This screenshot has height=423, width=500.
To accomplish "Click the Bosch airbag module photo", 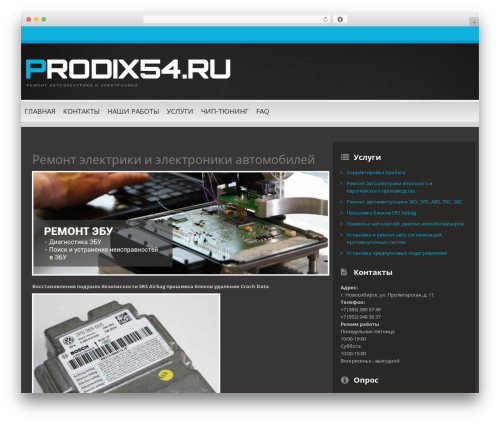I will pos(126,343).
